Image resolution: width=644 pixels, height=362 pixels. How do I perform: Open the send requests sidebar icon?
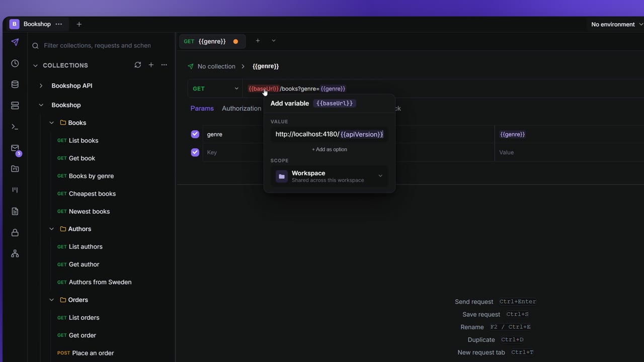click(15, 42)
